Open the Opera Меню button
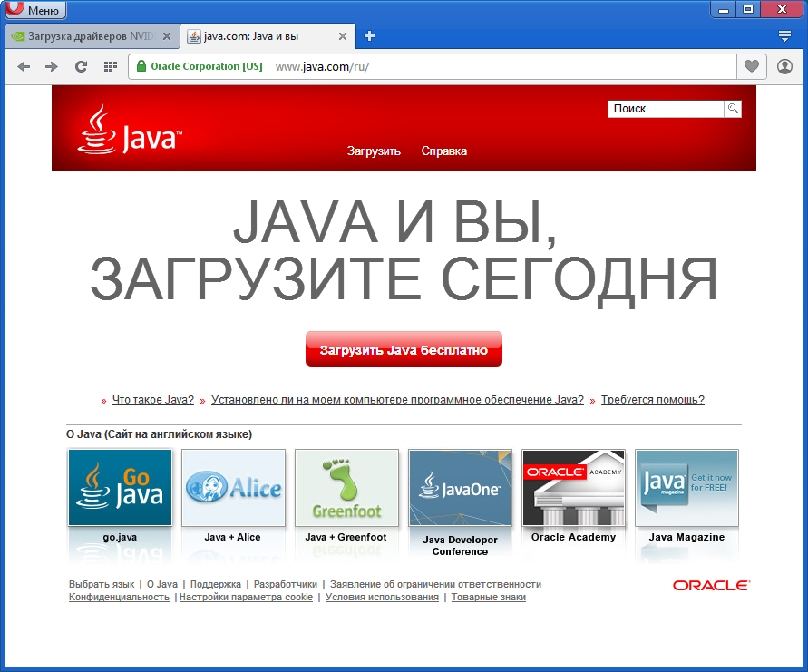The height and width of the screenshot is (672, 808). tap(35, 9)
